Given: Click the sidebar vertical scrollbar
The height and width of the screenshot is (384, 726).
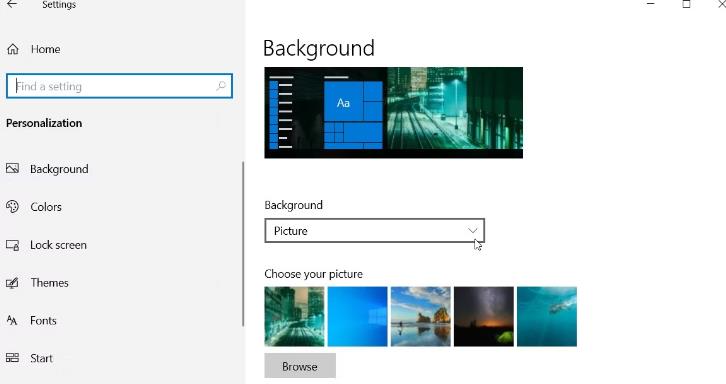Looking at the screenshot, I should point(243,244).
